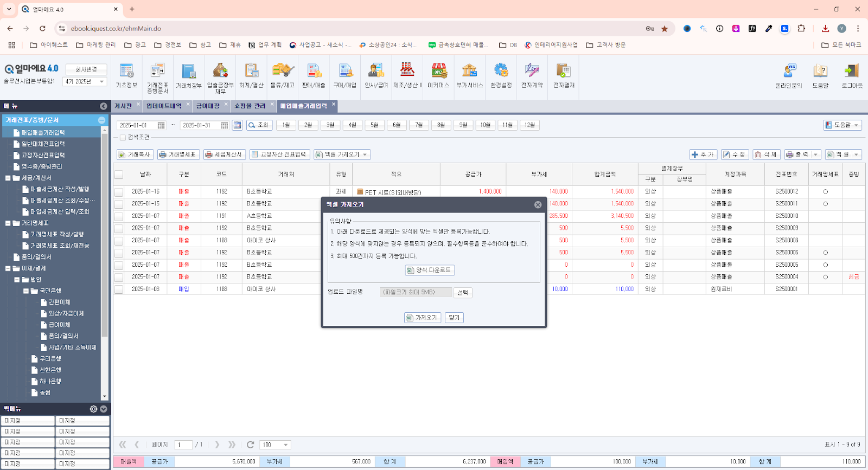868x470 pixels.
Task: Open the 물류/재고 toolbar module
Action: pos(282,76)
